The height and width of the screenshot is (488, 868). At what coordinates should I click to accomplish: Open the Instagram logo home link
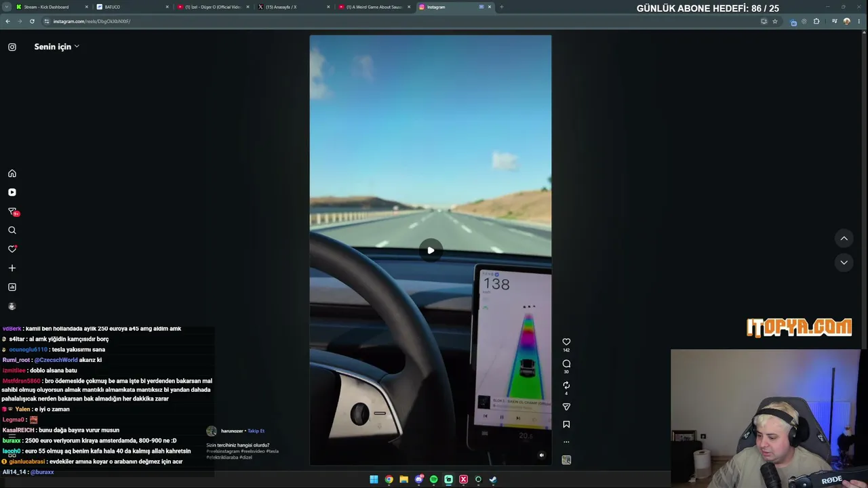(x=12, y=47)
